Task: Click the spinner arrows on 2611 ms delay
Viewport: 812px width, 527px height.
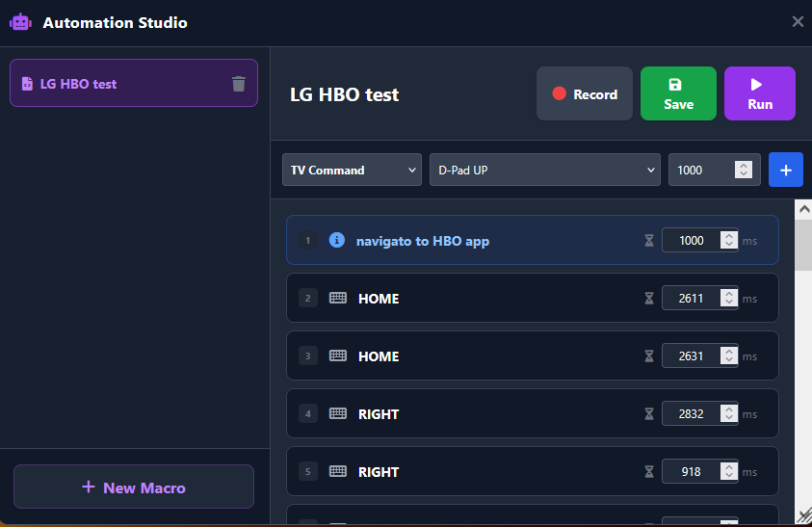Action: [729, 298]
